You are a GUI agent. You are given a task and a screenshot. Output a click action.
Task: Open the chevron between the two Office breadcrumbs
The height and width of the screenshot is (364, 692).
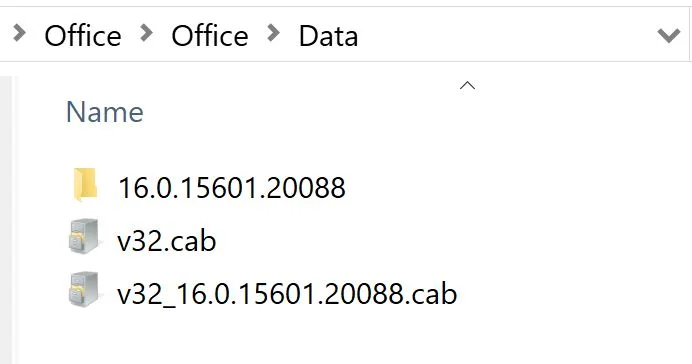coord(147,33)
